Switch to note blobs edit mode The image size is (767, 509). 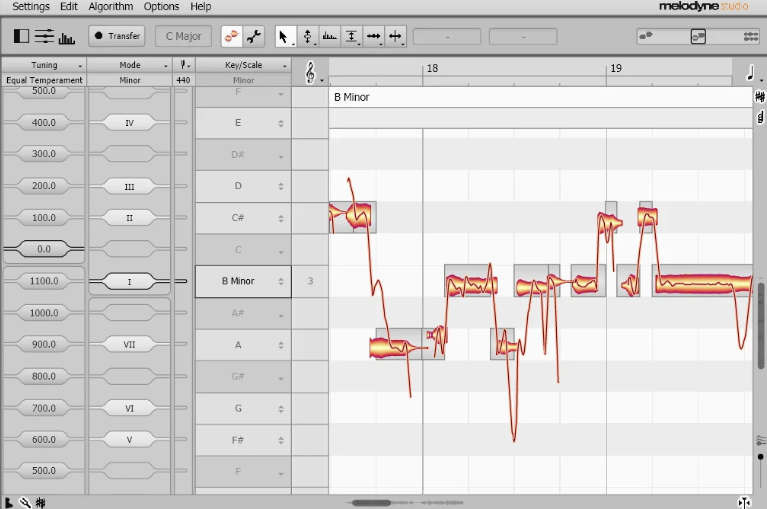[231, 36]
